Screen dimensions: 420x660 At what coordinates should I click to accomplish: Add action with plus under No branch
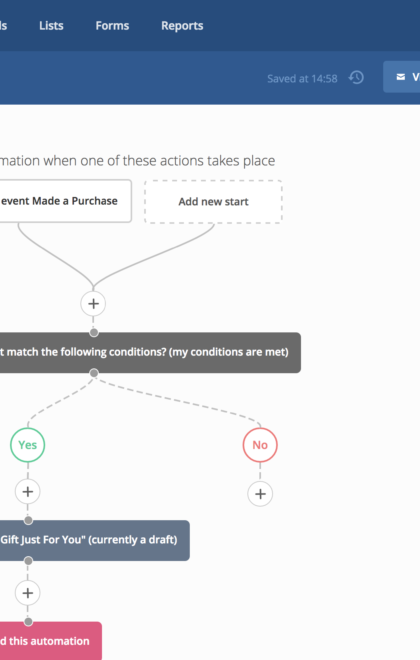pyautogui.click(x=260, y=494)
